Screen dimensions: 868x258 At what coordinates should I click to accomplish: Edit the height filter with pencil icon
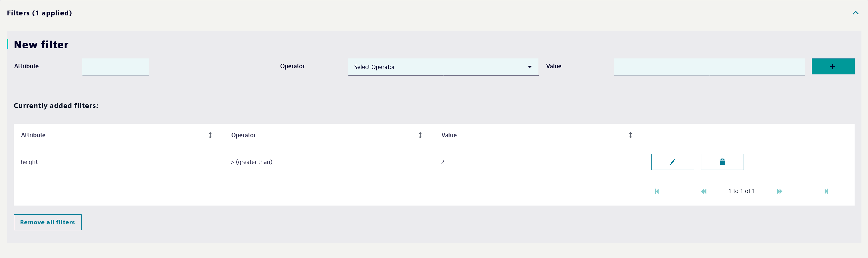click(672, 162)
